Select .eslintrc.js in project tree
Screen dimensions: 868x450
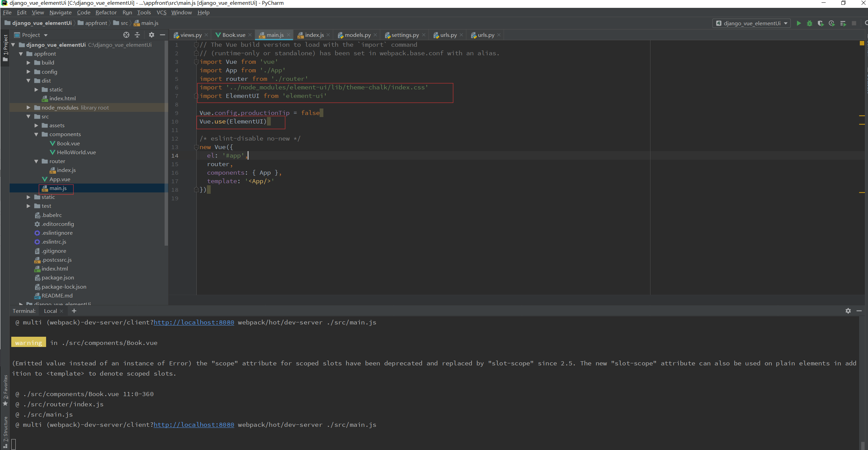pyautogui.click(x=54, y=242)
